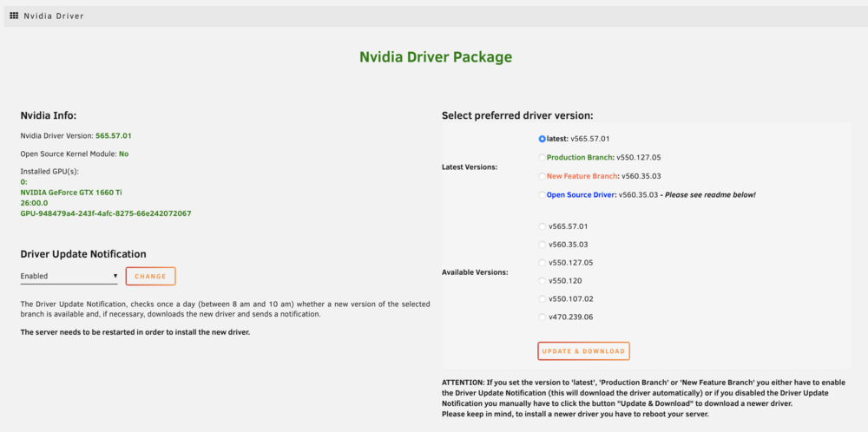
Task: Select the Open Source Driver radio button
Action: coord(542,194)
